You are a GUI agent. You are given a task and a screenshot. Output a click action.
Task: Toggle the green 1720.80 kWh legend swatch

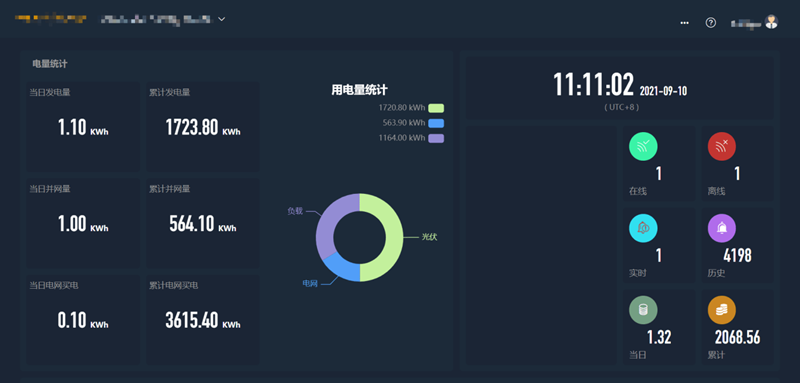coord(436,108)
